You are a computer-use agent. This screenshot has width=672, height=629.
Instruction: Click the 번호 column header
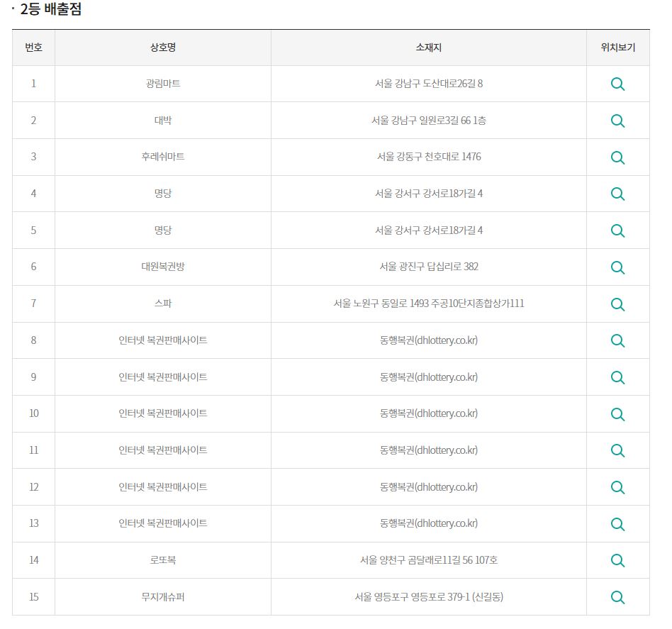coord(33,48)
